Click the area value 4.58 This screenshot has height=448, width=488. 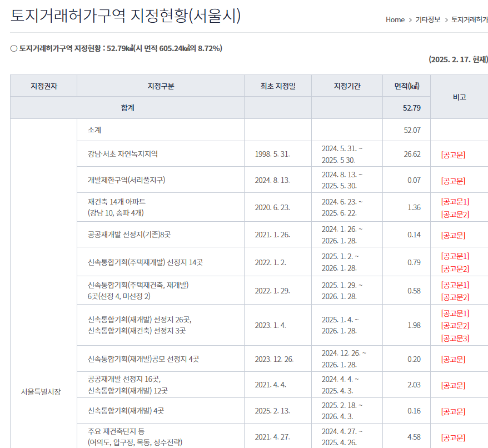pyautogui.click(x=414, y=437)
